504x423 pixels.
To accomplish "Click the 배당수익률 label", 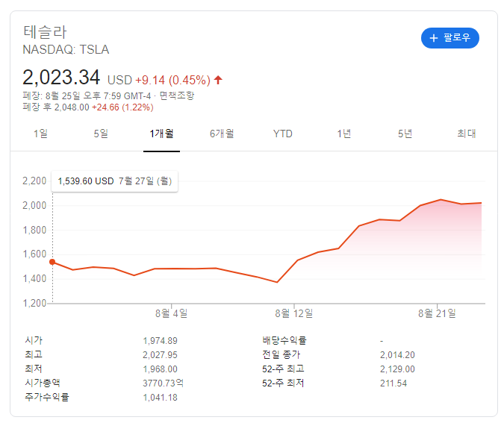I will click(x=284, y=340).
